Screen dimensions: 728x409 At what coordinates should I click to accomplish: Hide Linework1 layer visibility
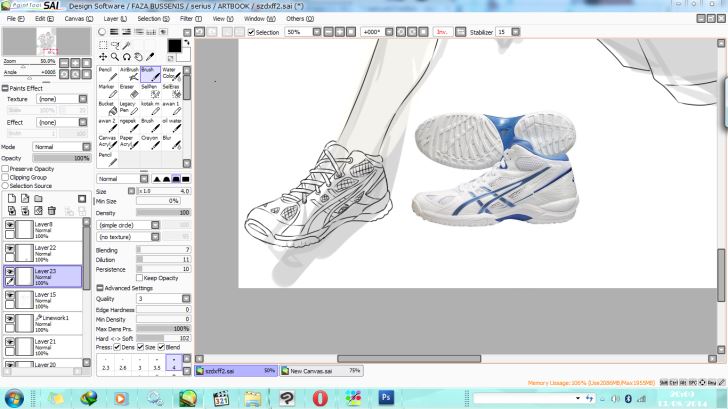pos(10,318)
